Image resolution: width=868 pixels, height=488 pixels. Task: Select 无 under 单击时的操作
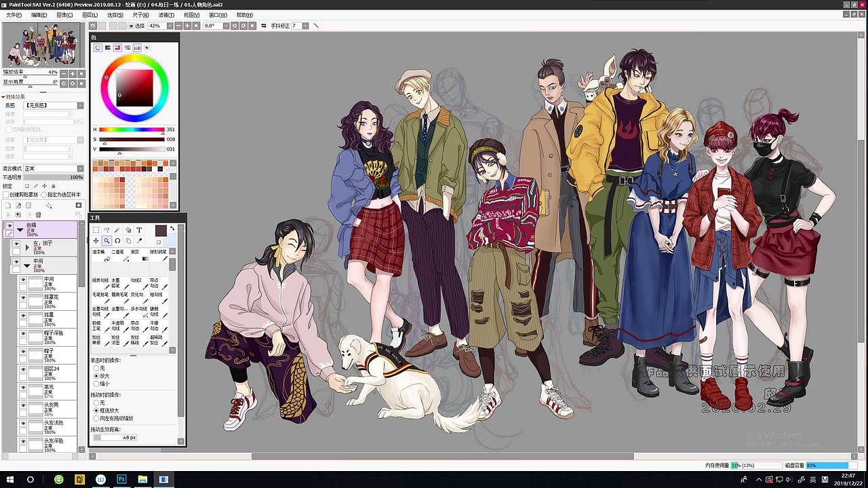coord(96,367)
